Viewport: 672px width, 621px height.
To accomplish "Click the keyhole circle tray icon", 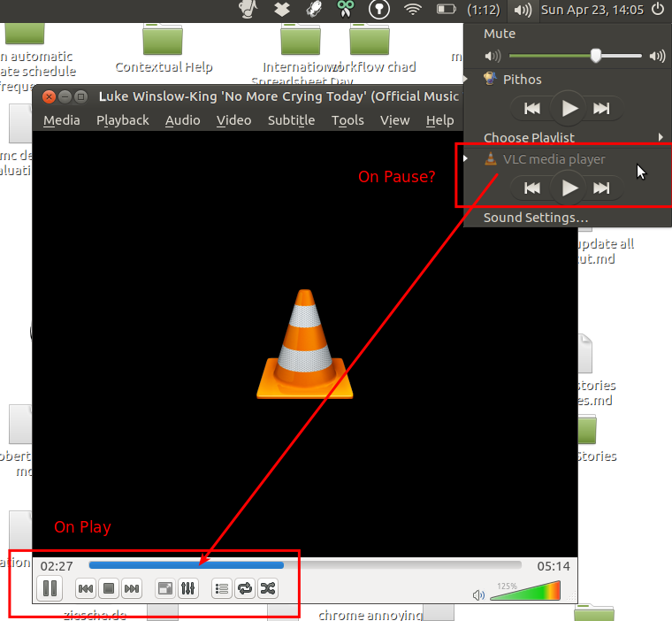I will pos(378,10).
